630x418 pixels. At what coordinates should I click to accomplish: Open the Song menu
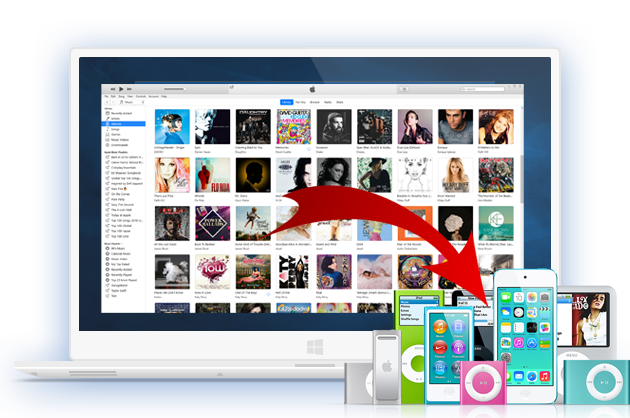121,96
